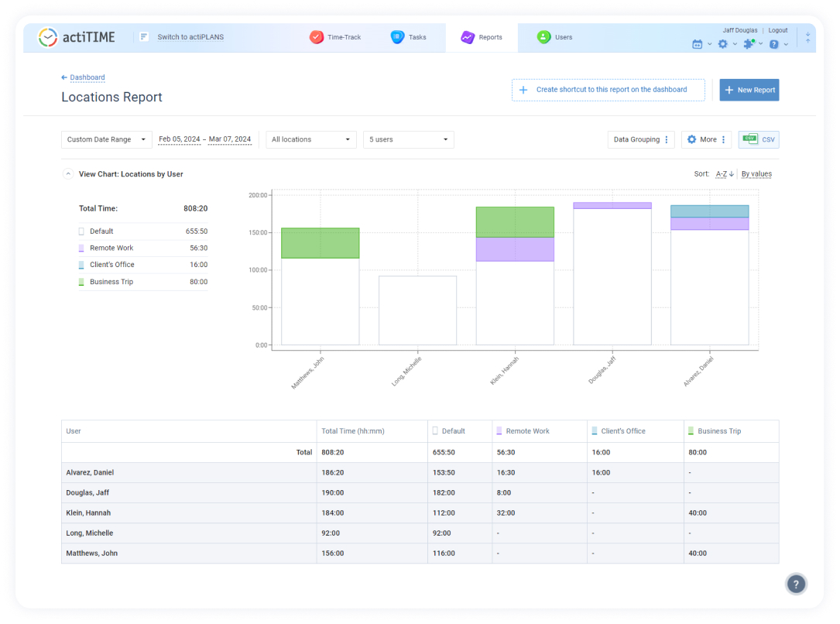840x624 pixels.
Task: Click the New Report button
Action: 749,90
